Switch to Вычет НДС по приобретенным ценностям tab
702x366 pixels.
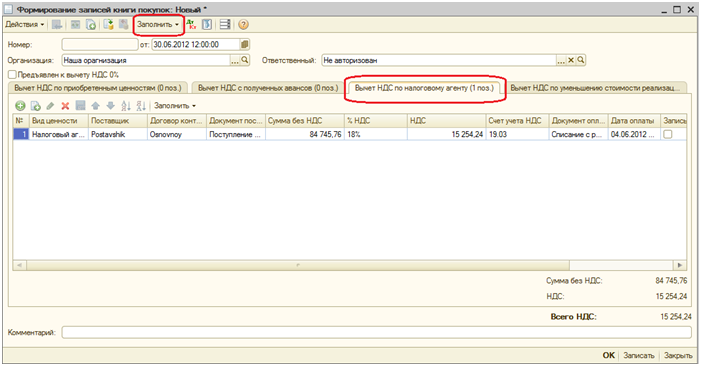tap(98, 88)
